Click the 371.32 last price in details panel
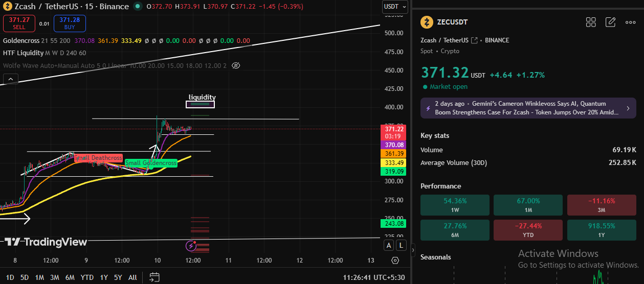Image resolution: width=644 pixels, height=284 pixels. point(444,73)
